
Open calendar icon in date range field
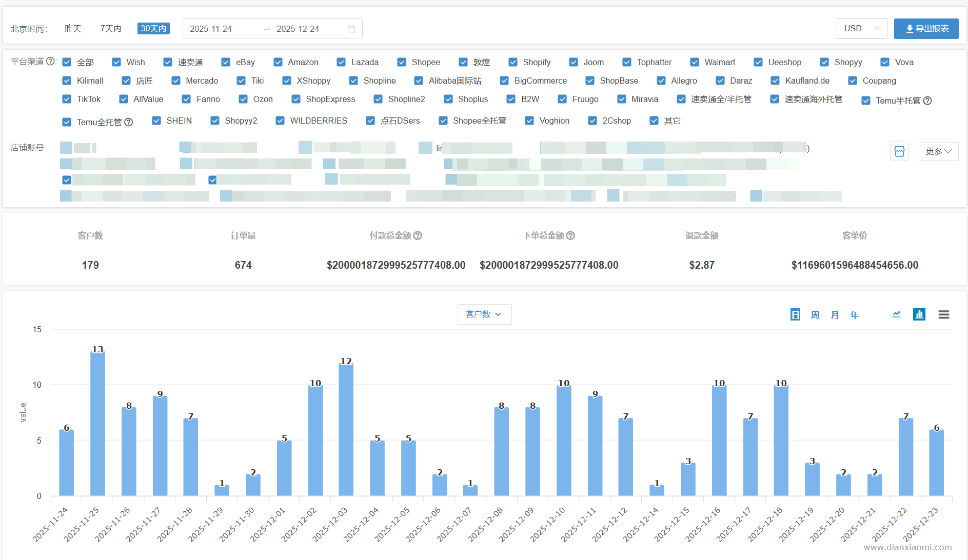click(x=351, y=29)
